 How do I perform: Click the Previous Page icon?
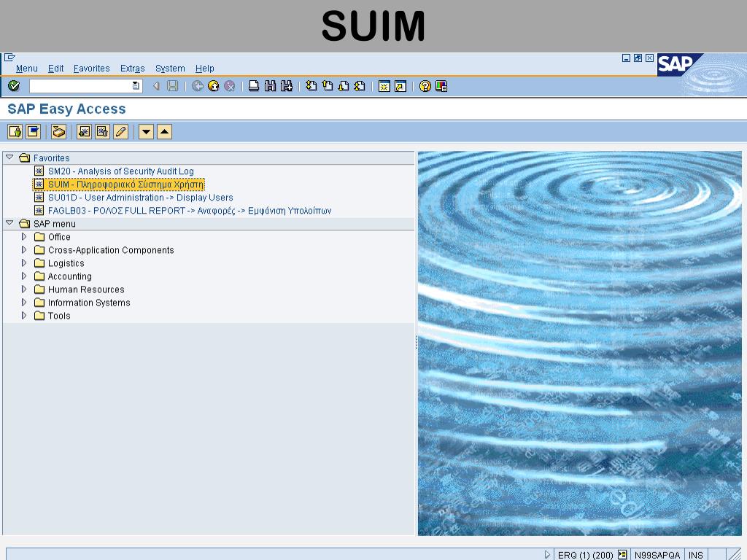click(328, 86)
